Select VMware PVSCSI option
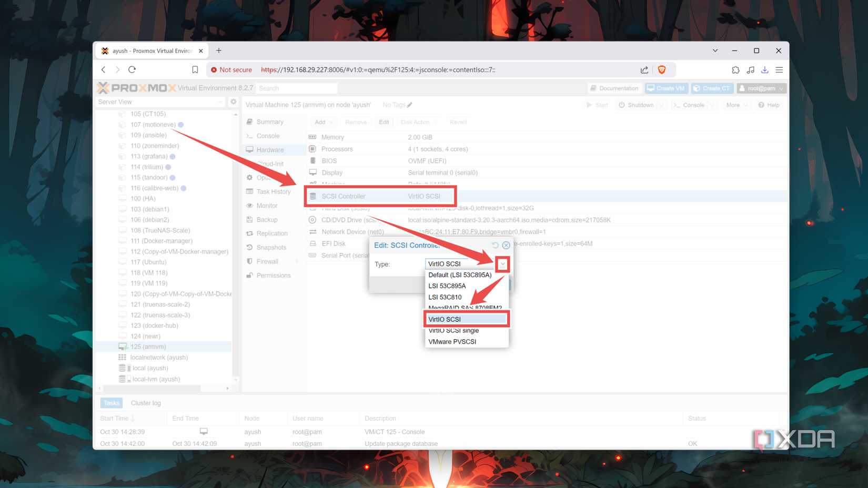This screenshot has height=488, width=868. click(x=467, y=341)
